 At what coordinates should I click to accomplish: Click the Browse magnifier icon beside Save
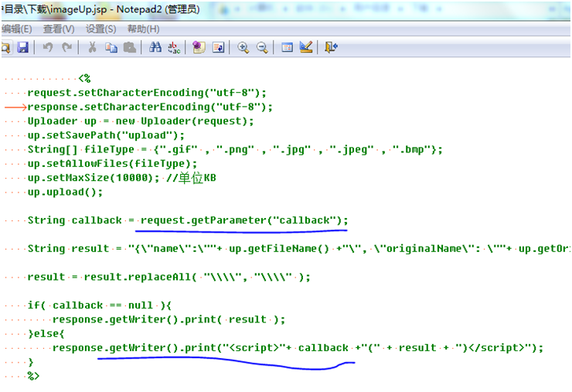pos(5,47)
